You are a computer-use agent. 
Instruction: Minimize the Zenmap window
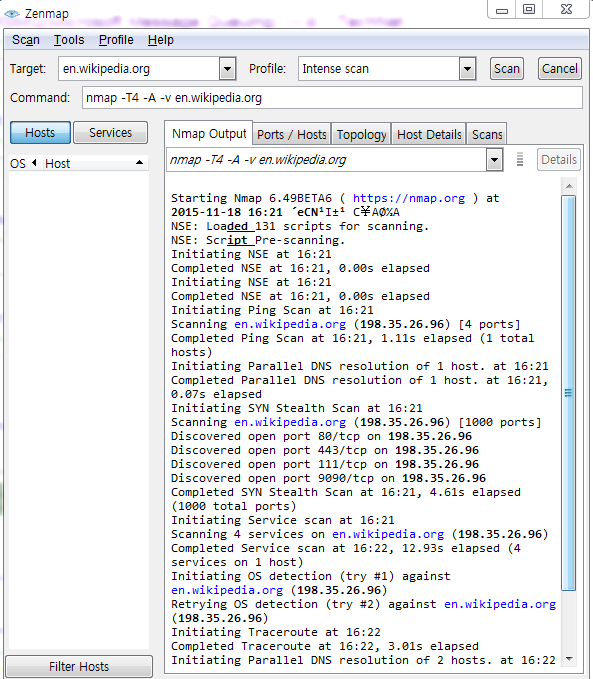[x=502, y=10]
